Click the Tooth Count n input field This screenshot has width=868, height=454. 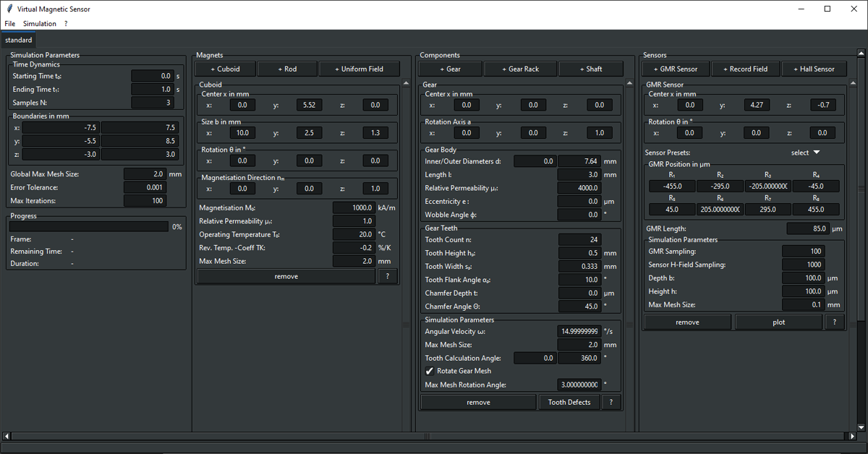pyautogui.click(x=579, y=240)
